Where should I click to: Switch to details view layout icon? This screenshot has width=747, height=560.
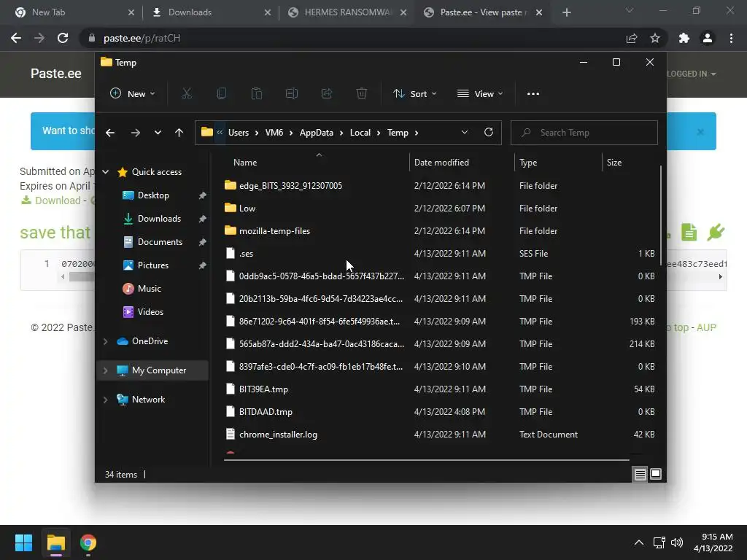pyautogui.click(x=640, y=474)
